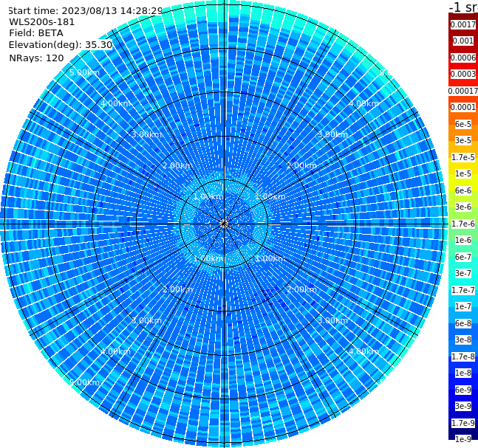Click the lower-right 4.00km range label
Viewport: 478px width, 448px height.
pos(363,351)
